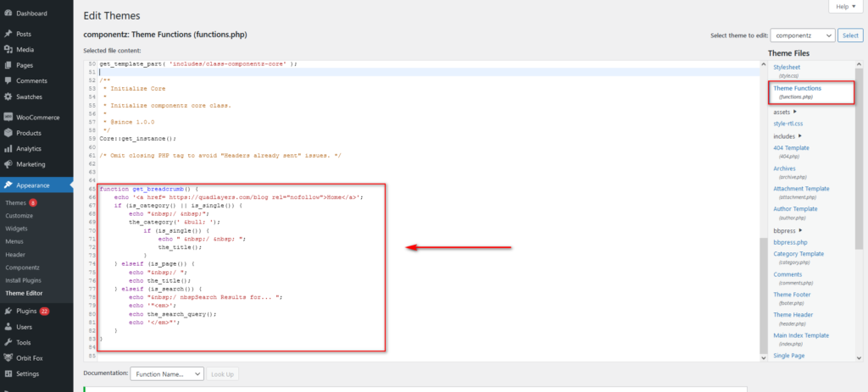Click the Plugins icon in sidebar
The height and width of the screenshot is (392, 868).
[x=8, y=311]
